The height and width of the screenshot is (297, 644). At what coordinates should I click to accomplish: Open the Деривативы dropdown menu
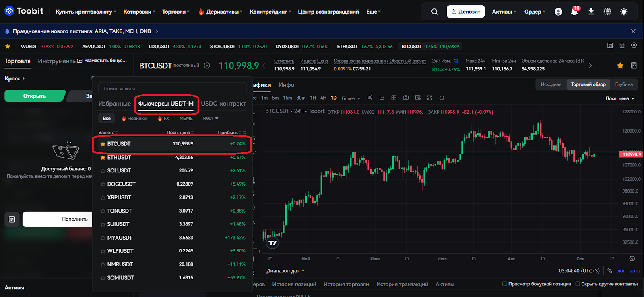pos(220,12)
